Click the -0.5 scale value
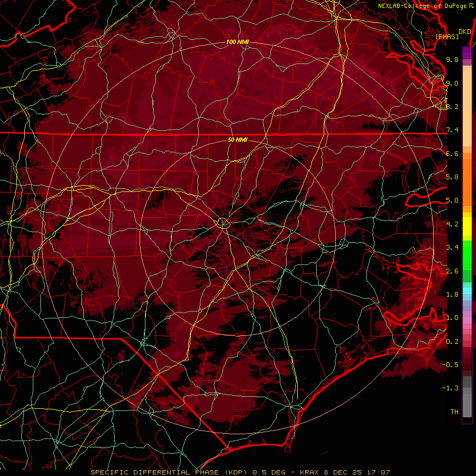The height and width of the screenshot is (476, 476). (x=451, y=365)
